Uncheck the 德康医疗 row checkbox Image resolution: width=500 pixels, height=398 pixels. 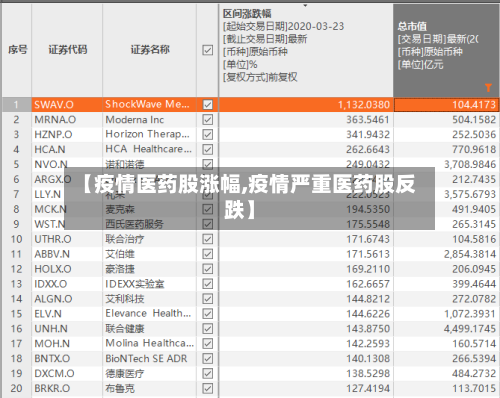[x=208, y=373]
